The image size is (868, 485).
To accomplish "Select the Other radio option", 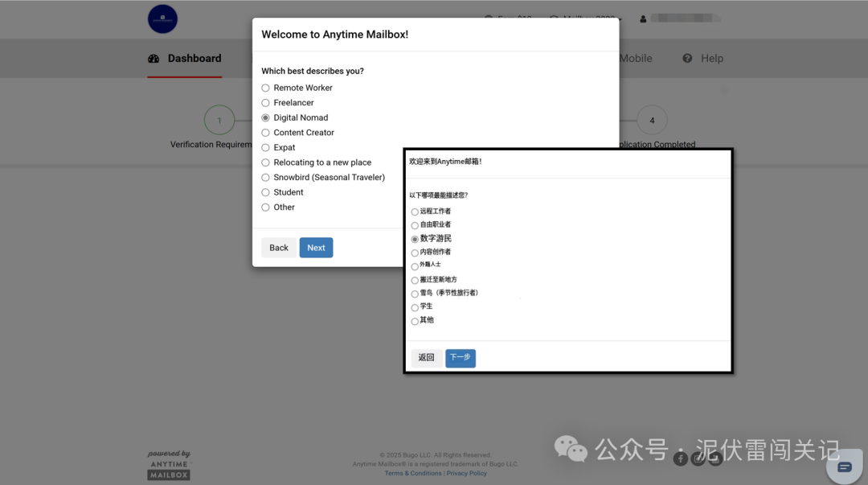I will pos(266,208).
